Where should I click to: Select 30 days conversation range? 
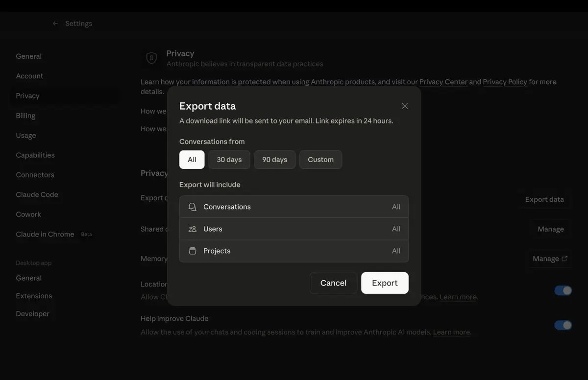tap(229, 160)
